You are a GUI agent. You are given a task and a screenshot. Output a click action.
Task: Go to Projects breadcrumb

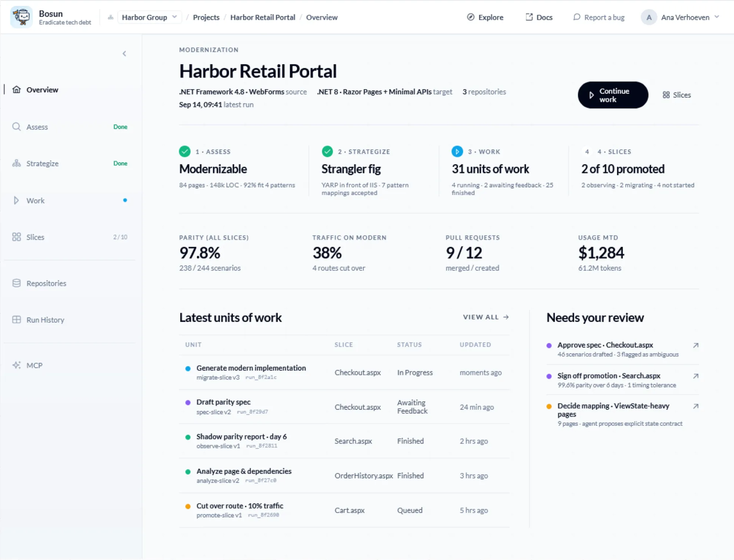(x=206, y=17)
